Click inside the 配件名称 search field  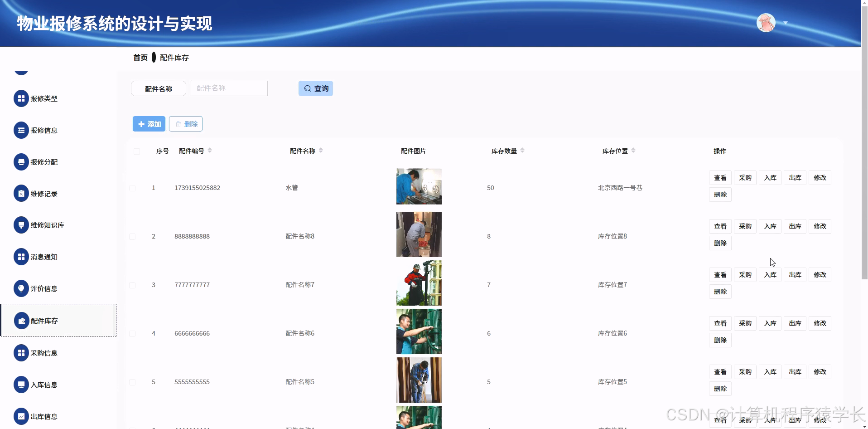click(x=229, y=88)
